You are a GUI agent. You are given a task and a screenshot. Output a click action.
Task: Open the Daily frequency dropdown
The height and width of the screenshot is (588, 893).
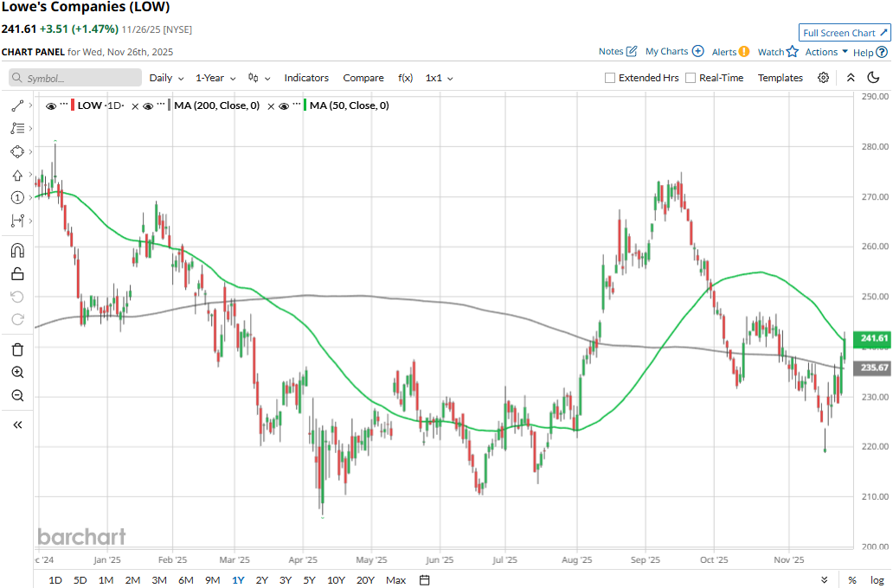tap(166, 78)
